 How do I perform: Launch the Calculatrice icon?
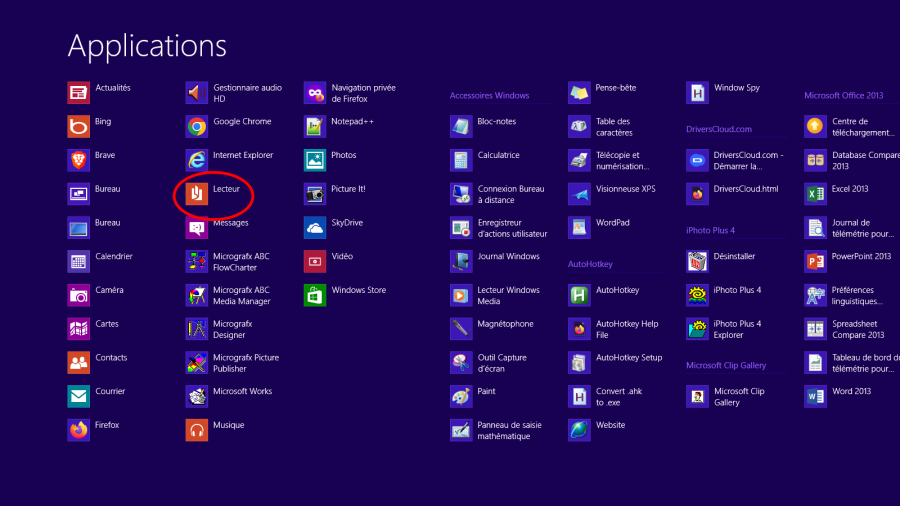(461, 160)
